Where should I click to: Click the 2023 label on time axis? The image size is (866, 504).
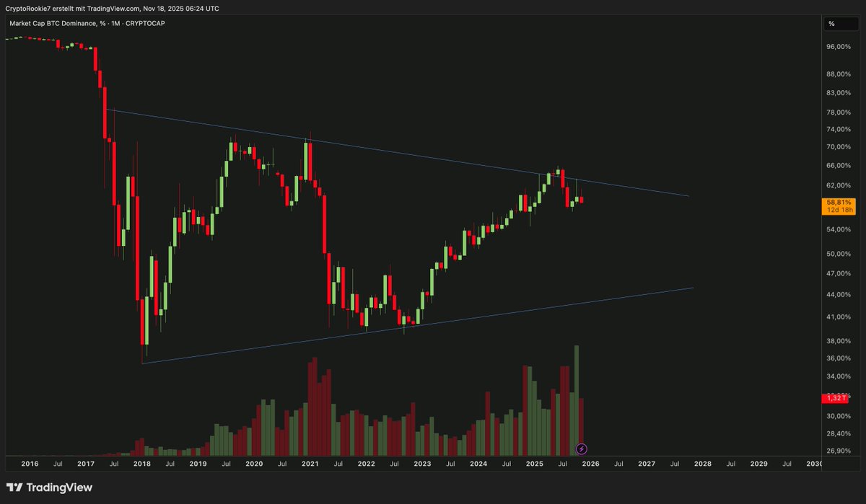pos(422,465)
